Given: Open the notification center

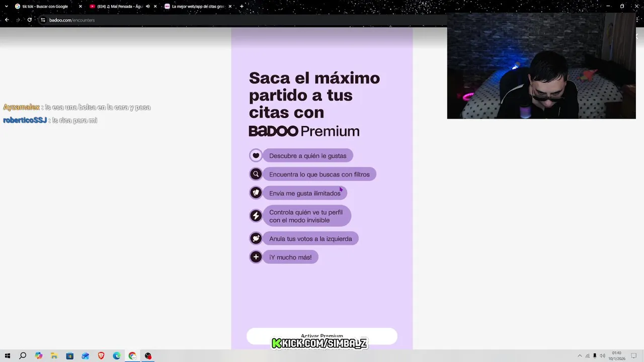Looking at the screenshot, I should (x=634, y=356).
